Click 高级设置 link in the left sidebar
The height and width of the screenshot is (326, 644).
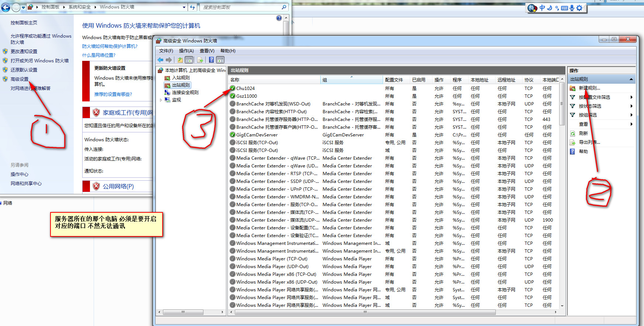(x=20, y=79)
